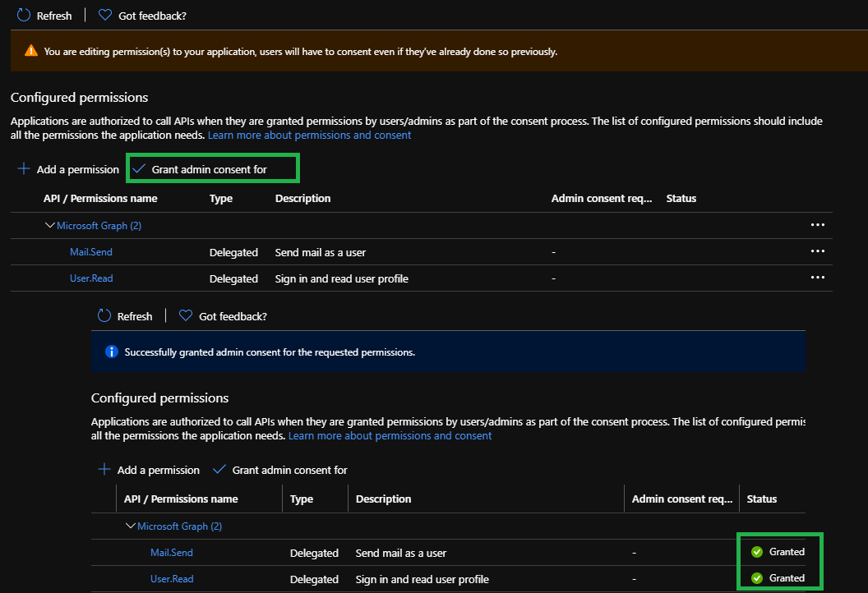Click lower Got feedback? button label
The image size is (868, 593).
pyautogui.click(x=233, y=316)
